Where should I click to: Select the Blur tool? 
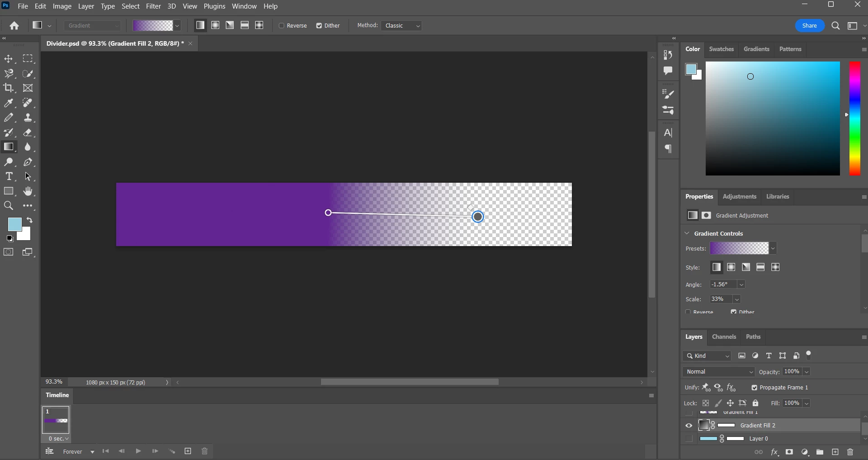pyautogui.click(x=28, y=147)
